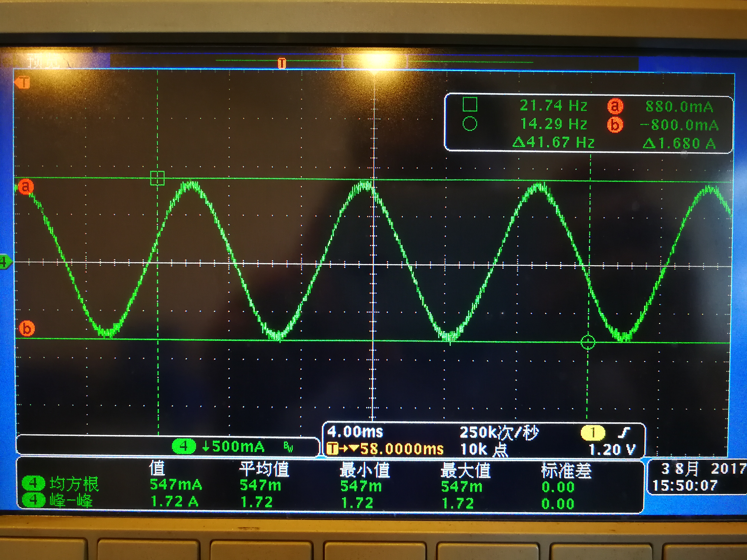Click the circle cursor icon in readout box
The height and width of the screenshot is (560, 747).
(x=470, y=124)
